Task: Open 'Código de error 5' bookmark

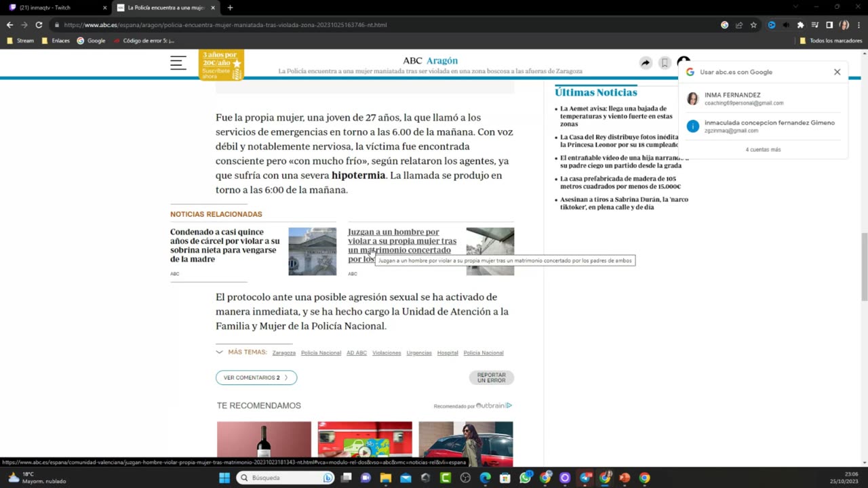Action: pos(144,41)
